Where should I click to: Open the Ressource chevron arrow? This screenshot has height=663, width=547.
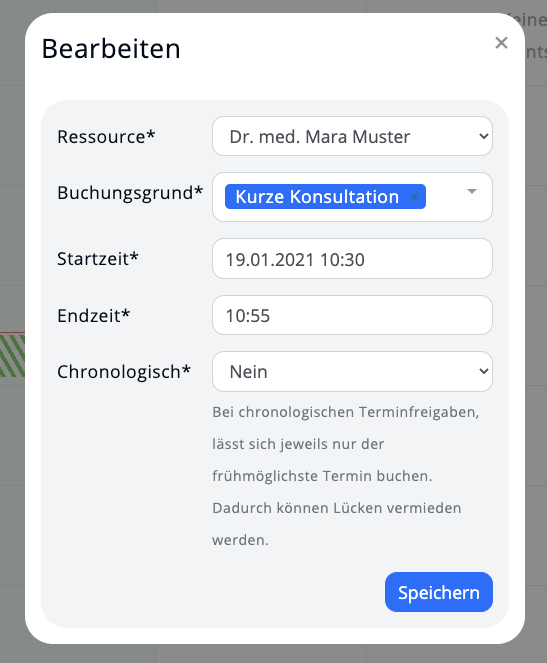(x=484, y=136)
